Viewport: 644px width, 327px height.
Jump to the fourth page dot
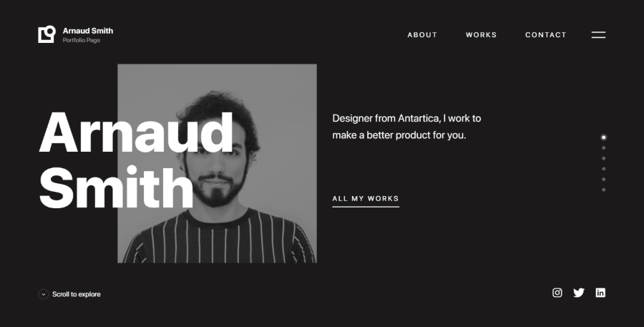pos(603,169)
